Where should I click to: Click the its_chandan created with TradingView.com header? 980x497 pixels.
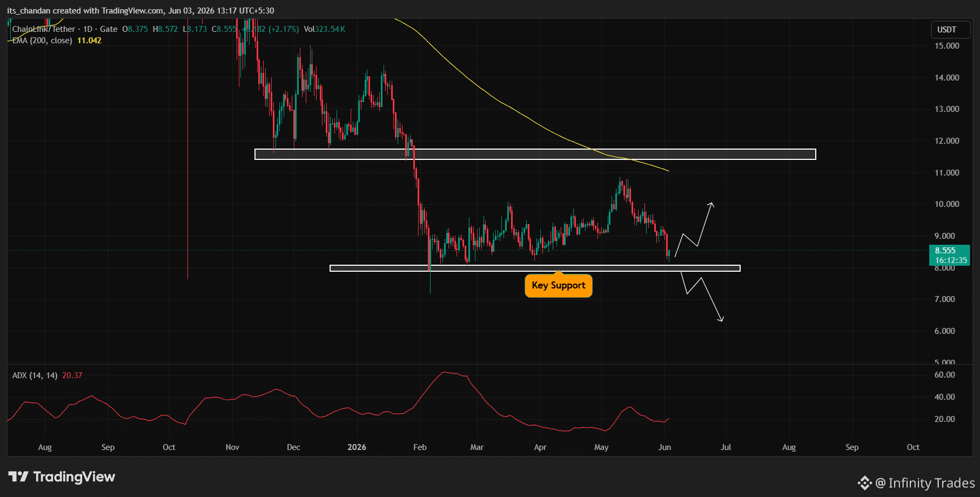coord(140,11)
